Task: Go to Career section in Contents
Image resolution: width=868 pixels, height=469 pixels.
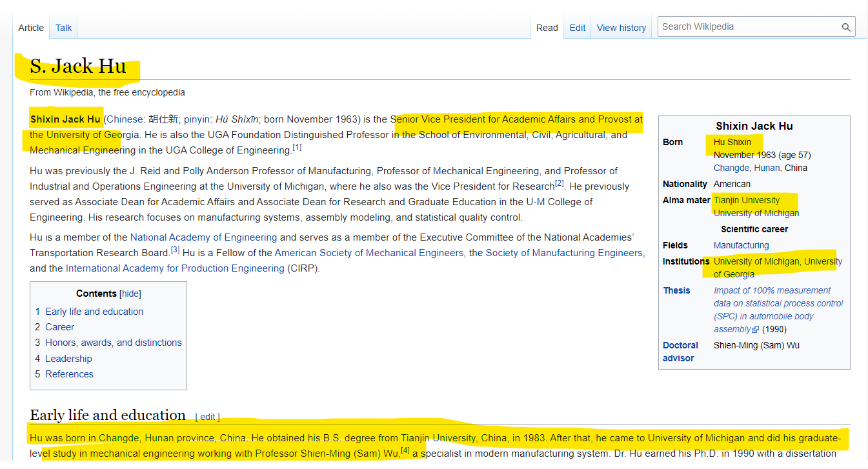Action: click(x=59, y=327)
